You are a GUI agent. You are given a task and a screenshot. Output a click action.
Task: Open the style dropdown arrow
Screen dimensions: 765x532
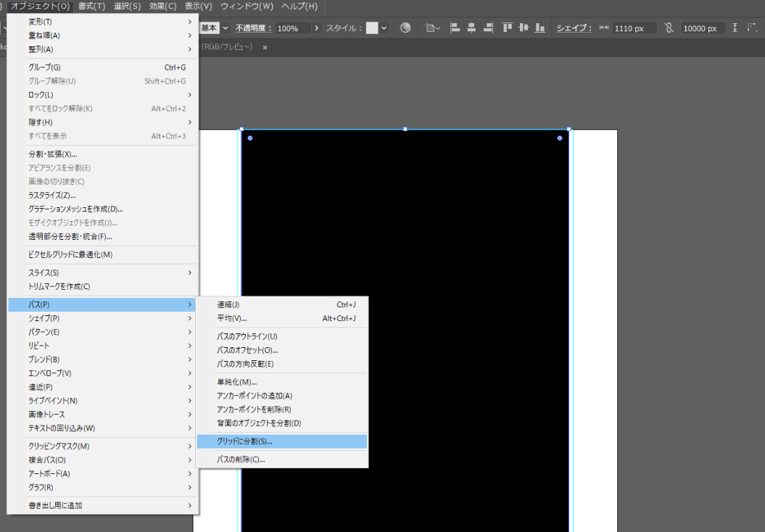[384, 28]
